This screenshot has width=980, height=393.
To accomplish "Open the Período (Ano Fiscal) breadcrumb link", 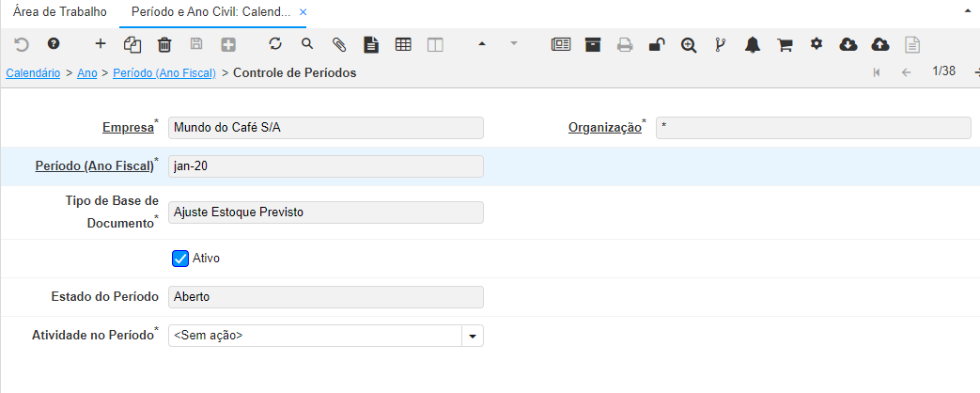I will [164, 72].
